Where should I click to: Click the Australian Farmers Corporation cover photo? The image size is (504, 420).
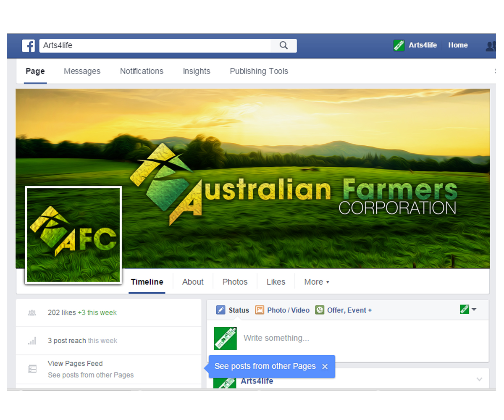pyautogui.click(x=252, y=178)
